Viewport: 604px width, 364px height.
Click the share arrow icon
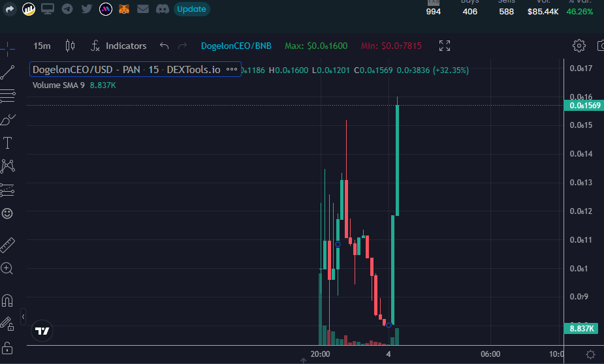(9, 9)
